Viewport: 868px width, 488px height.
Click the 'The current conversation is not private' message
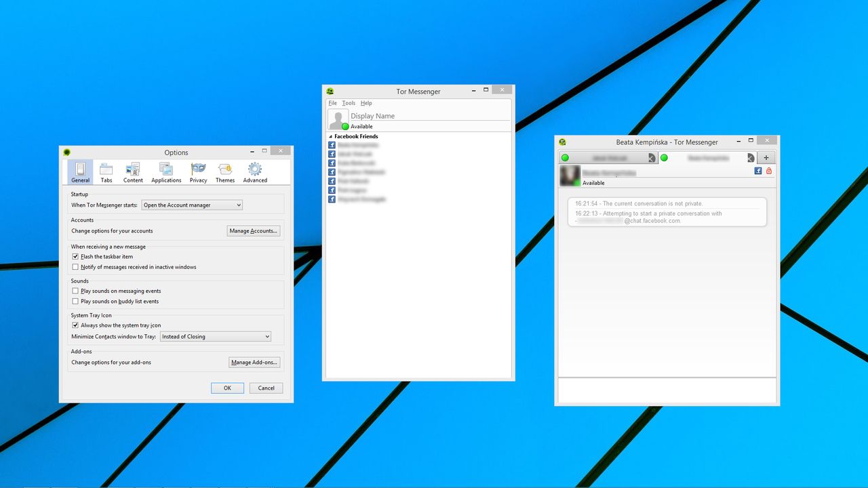pyautogui.click(x=639, y=203)
